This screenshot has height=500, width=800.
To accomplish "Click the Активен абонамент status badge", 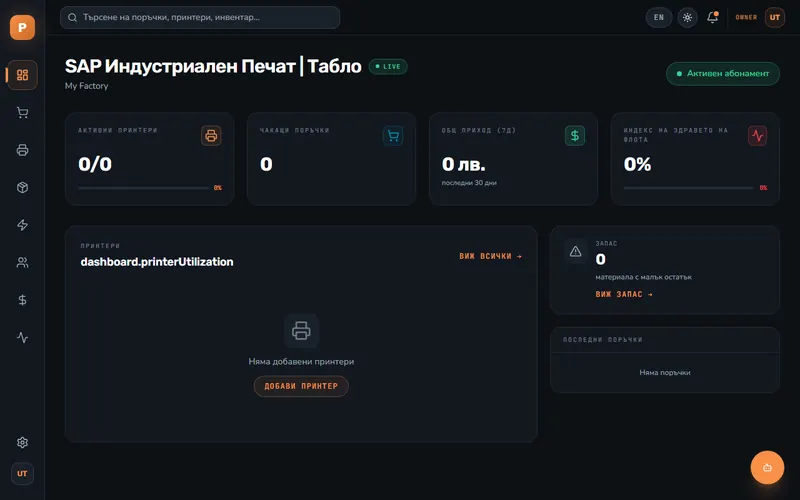I will click(x=723, y=73).
